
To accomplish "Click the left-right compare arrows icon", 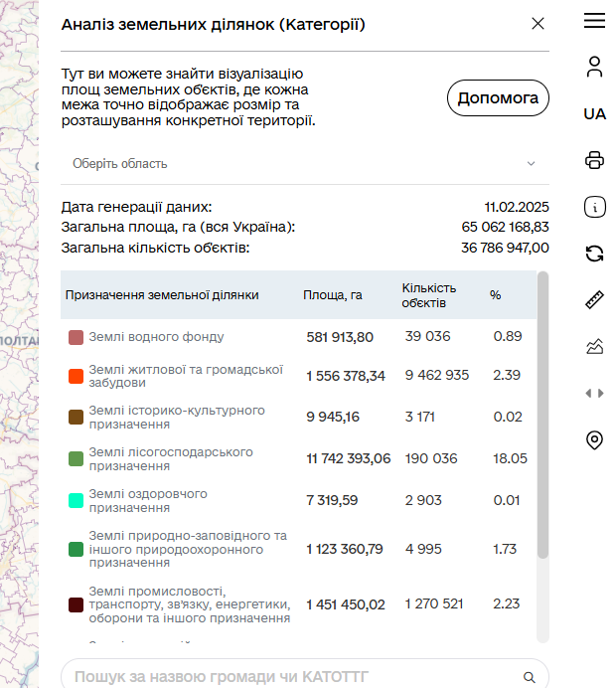I will tap(594, 393).
